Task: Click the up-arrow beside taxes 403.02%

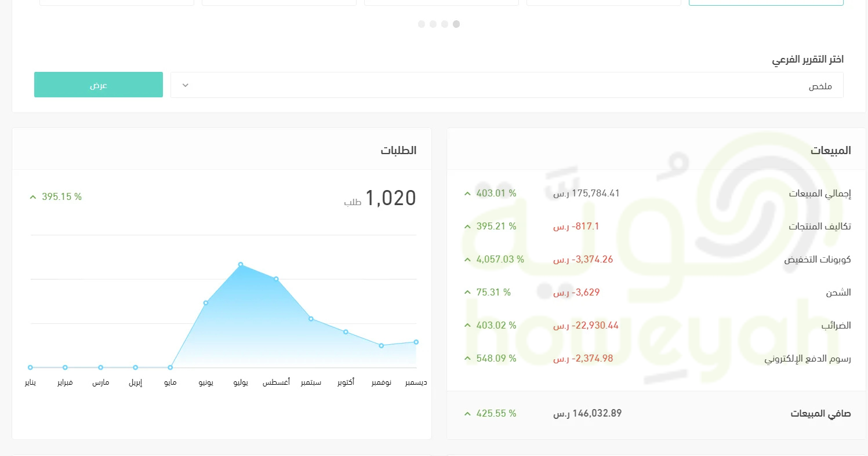Action: (x=467, y=326)
